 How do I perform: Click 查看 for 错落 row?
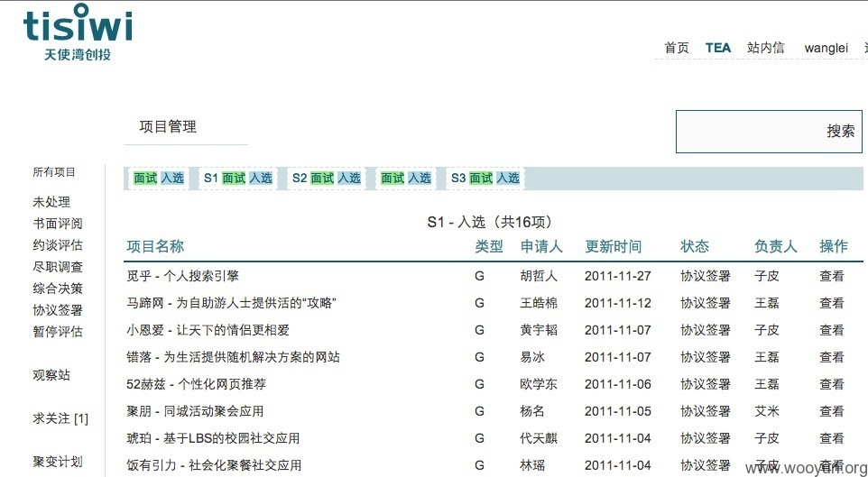click(832, 357)
